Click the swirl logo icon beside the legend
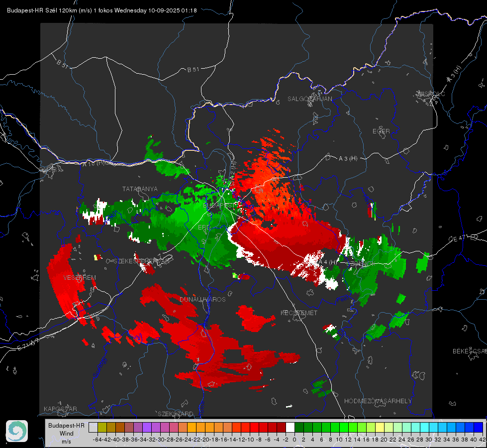The image size is (487, 448). [x=17, y=431]
